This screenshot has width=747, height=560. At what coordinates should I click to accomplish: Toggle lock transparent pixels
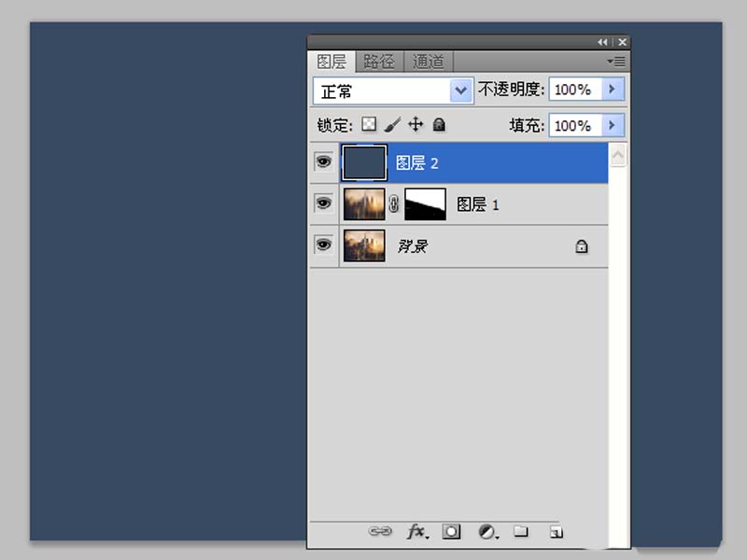[370, 124]
